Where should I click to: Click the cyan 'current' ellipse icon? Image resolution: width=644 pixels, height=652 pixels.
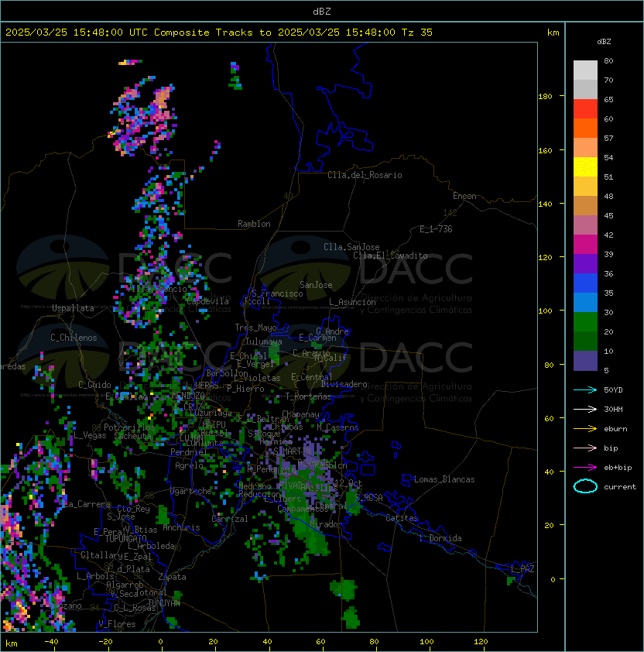585,486
